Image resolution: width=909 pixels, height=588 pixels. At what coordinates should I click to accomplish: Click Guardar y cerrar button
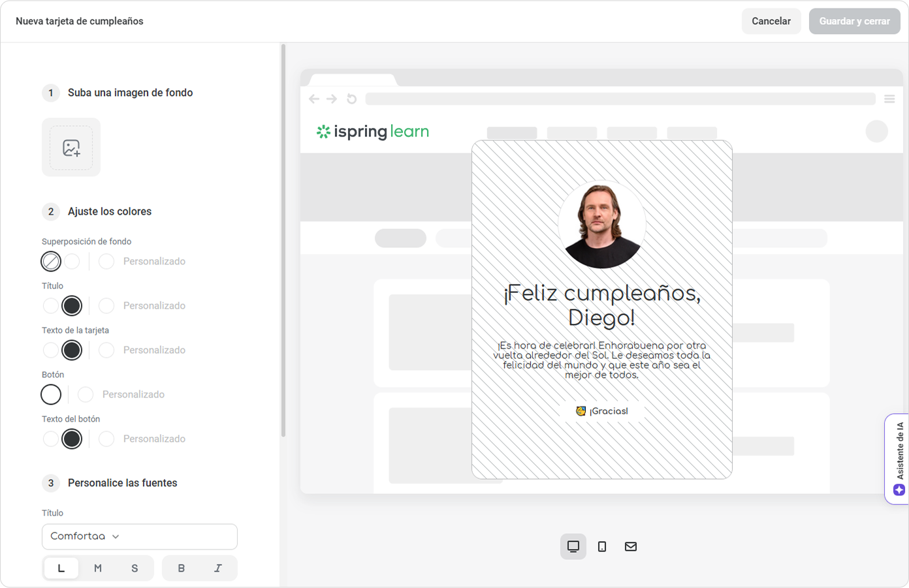[854, 21]
